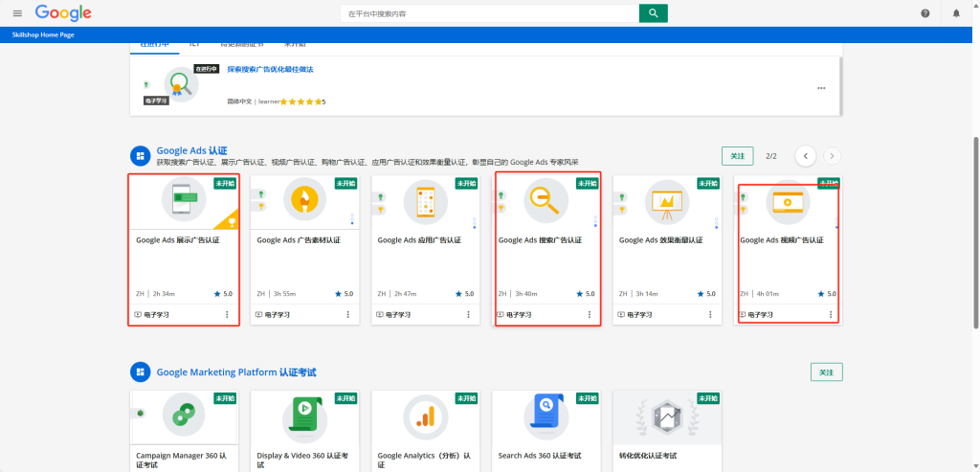Open 转化优化认证考试 title

(648, 456)
